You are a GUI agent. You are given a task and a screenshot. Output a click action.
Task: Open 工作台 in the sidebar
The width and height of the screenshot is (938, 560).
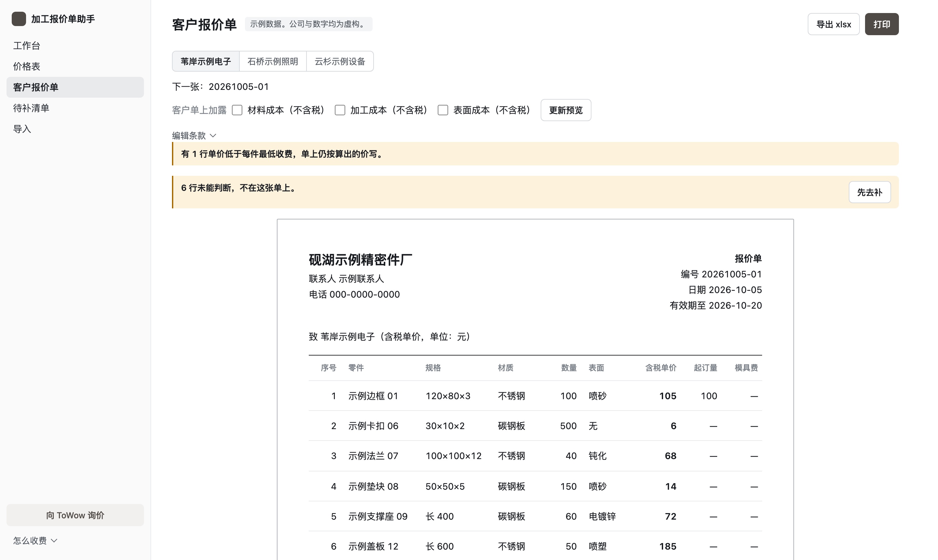75,46
